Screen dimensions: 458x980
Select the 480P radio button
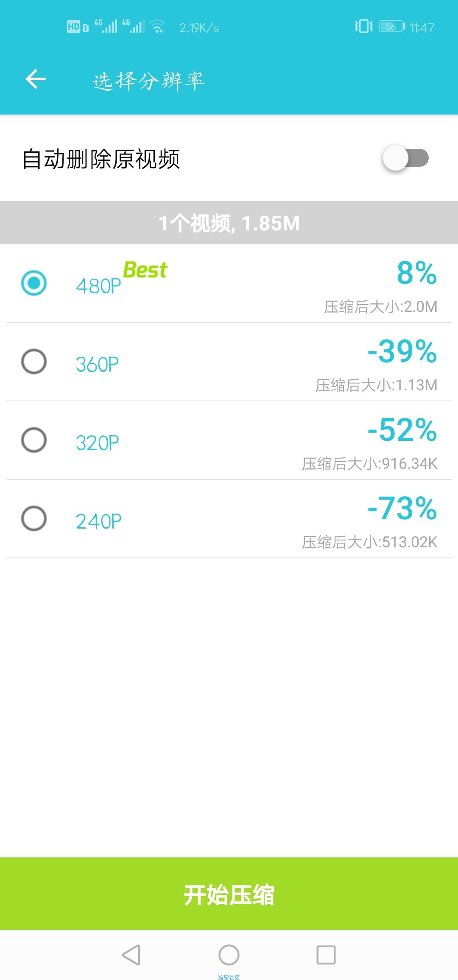click(34, 283)
